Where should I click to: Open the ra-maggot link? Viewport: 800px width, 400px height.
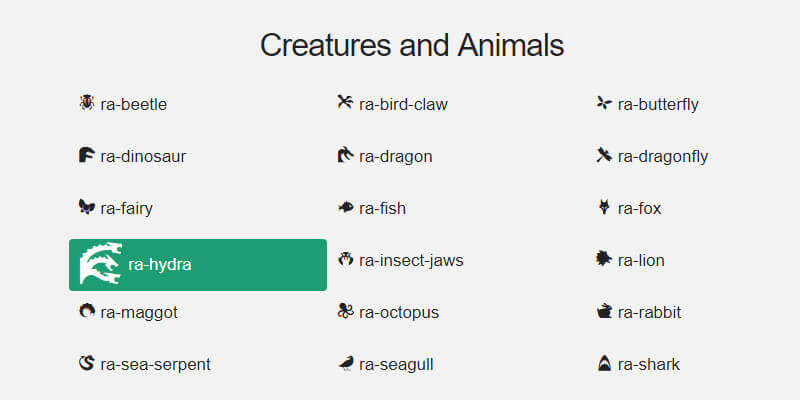139,312
